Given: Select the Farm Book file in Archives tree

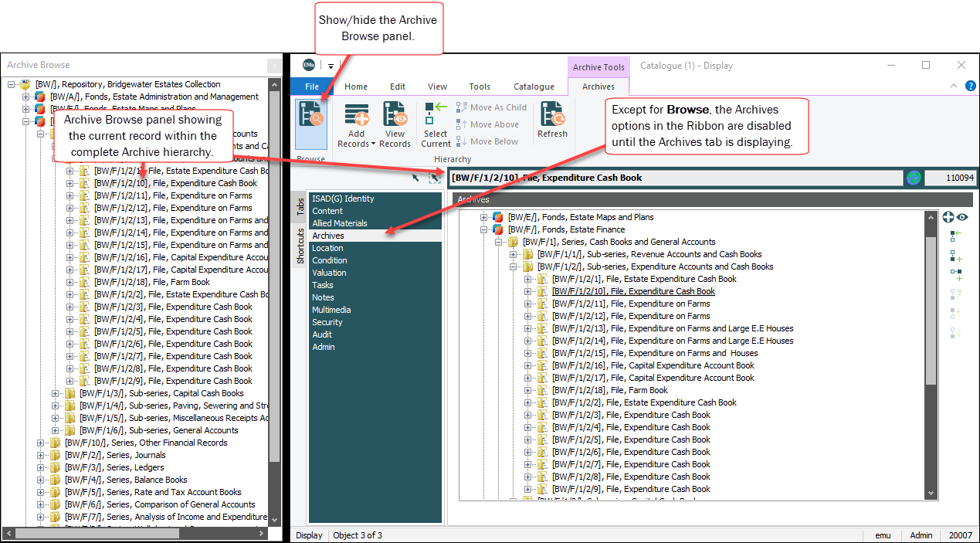Looking at the screenshot, I should click(637, 390).
